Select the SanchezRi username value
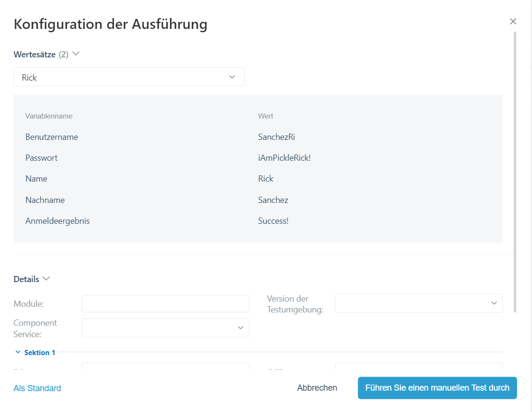Image resolution: width=532 pixels, height=412 pixels. click(x=277, y=137)
